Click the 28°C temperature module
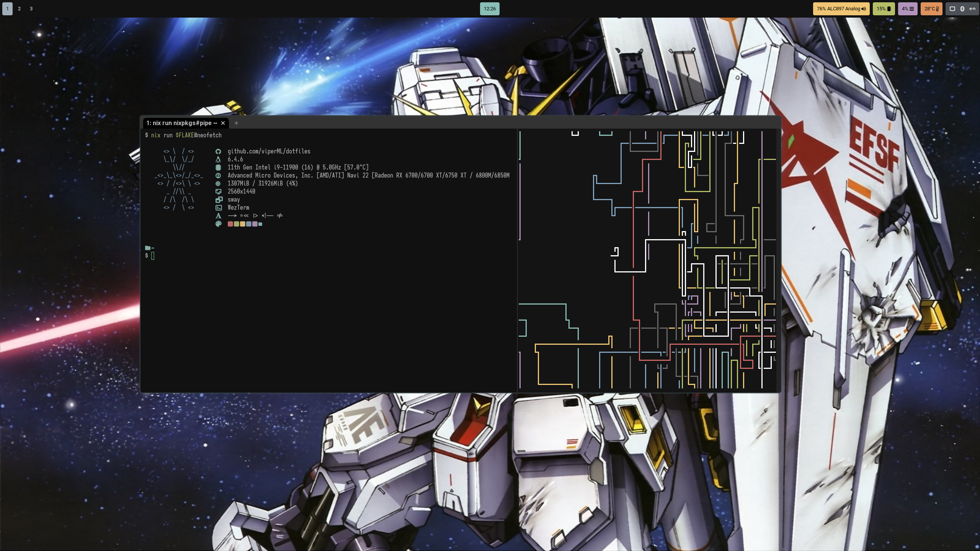The height and width of the screenshot is (551, 980). (x=931, y=9)
